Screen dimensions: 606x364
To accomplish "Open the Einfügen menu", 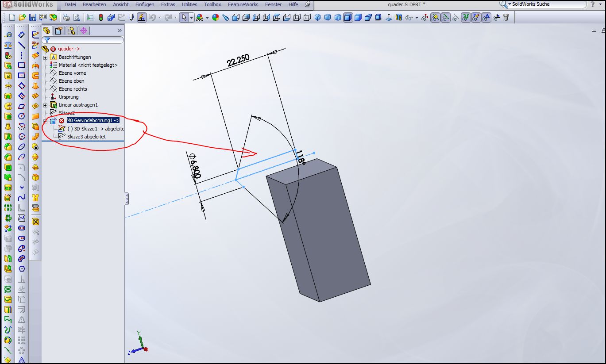I will coord(145,4).
